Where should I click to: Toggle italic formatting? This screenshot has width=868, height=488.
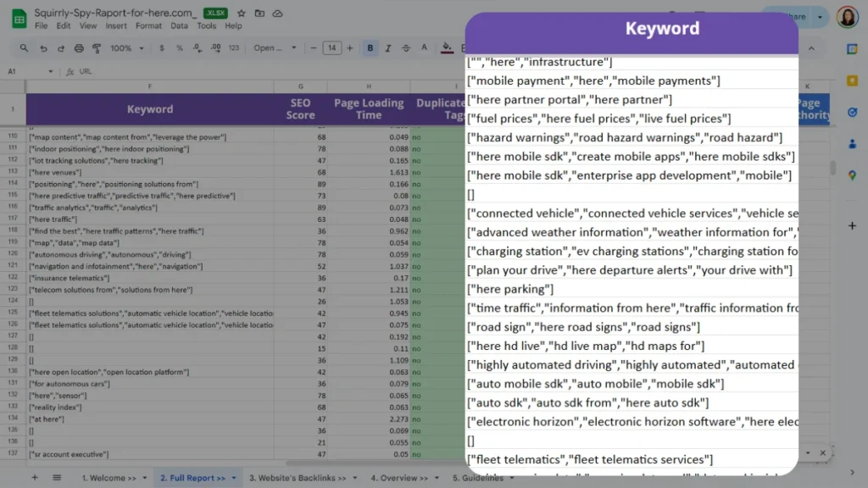pos(389,48)
